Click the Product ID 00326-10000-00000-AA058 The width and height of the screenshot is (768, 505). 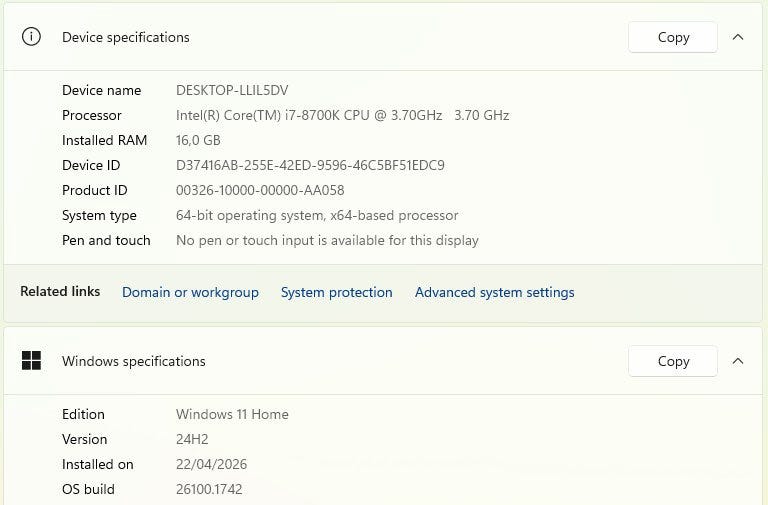coord(260,190)
